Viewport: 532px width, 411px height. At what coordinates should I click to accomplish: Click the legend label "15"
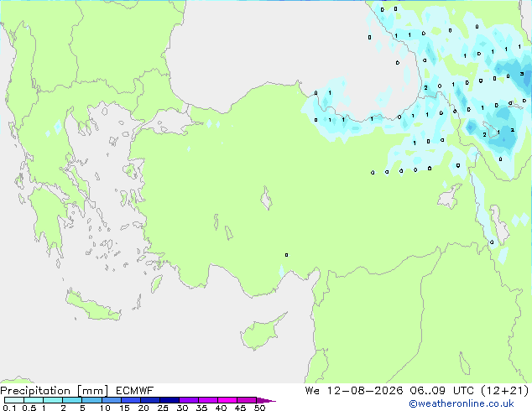point(124,408)
